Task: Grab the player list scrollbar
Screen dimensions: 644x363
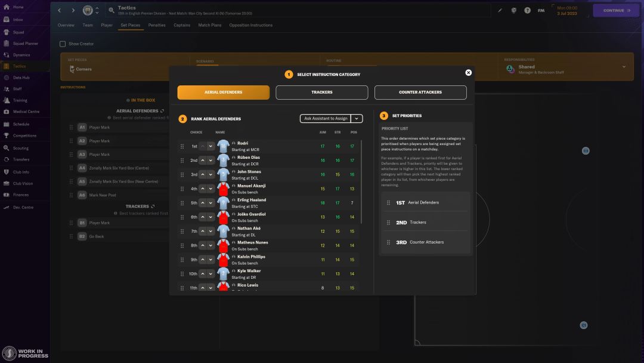Action: click(361, 182)
